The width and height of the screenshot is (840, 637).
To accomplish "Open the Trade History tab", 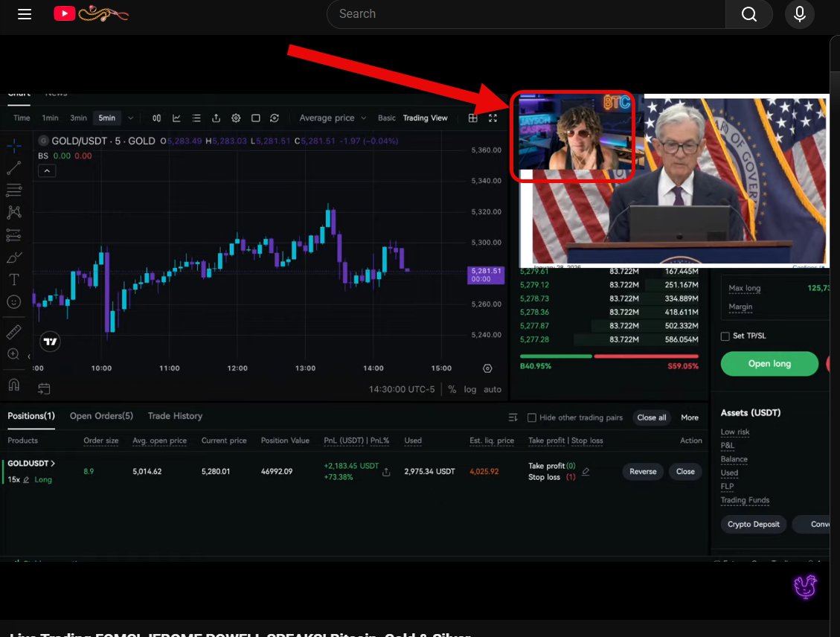I will click(175, 416).
